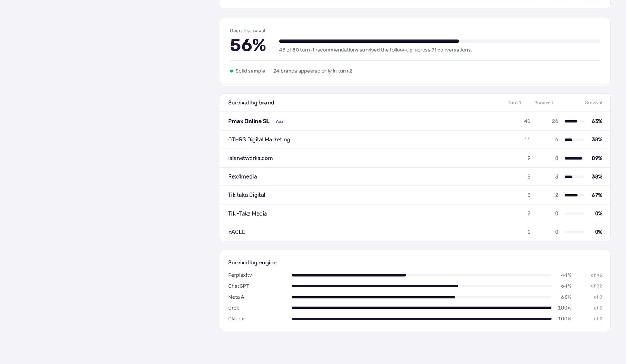This screenshot has width=626, height=364.
Task: Select the Rex4media brand row
Action: [x=415, y=177]
